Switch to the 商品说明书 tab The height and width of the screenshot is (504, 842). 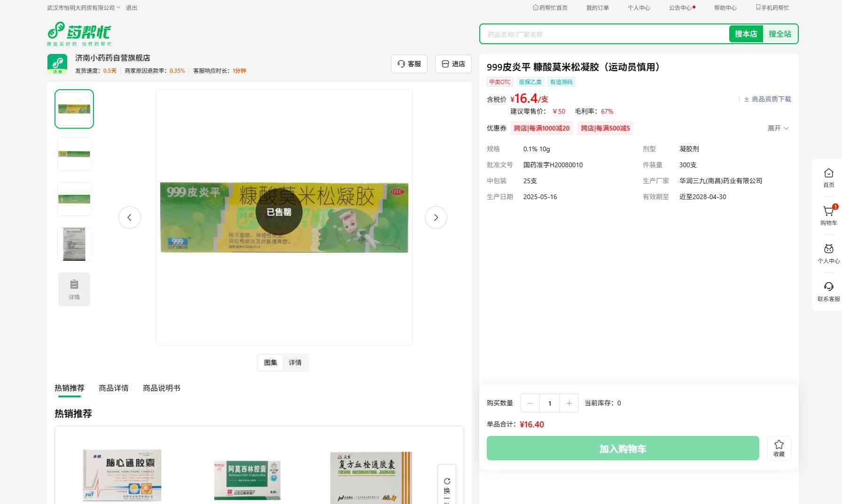pyautogui.click(x=161, y=388)
